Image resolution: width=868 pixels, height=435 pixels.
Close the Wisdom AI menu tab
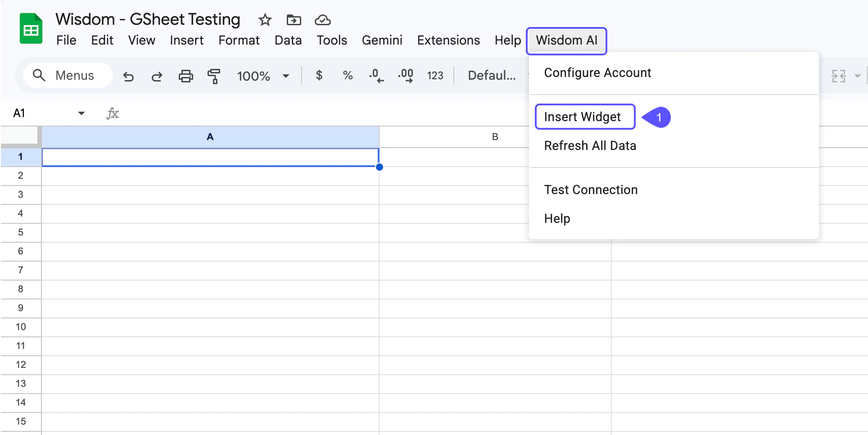click(x=566, y=41)
